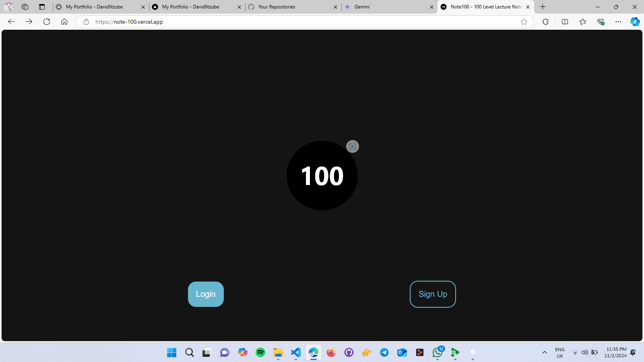Click the 100 logo image

click(322, 176)
